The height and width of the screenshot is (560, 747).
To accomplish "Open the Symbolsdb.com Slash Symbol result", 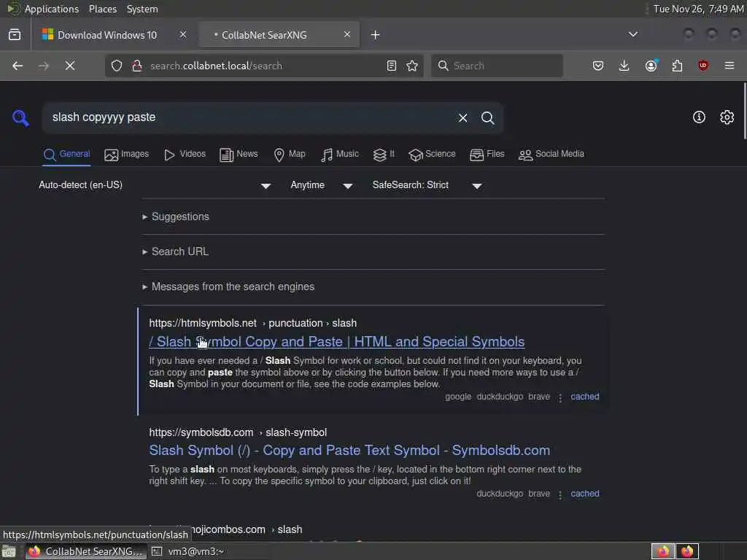I will point(349,451).
